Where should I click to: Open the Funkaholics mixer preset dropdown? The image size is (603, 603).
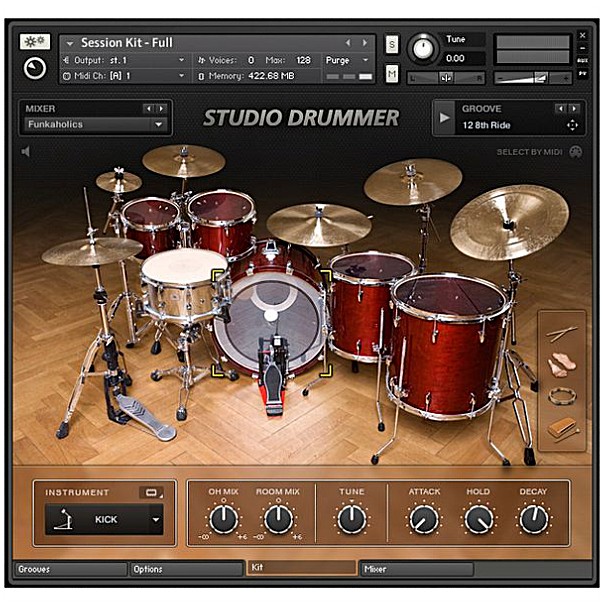click(95, 125)
